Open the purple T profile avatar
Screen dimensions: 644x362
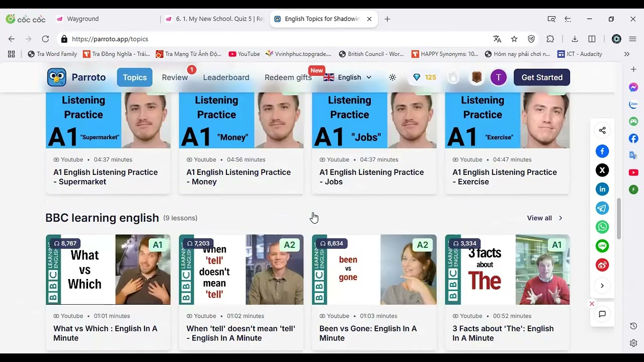(498, 77)
